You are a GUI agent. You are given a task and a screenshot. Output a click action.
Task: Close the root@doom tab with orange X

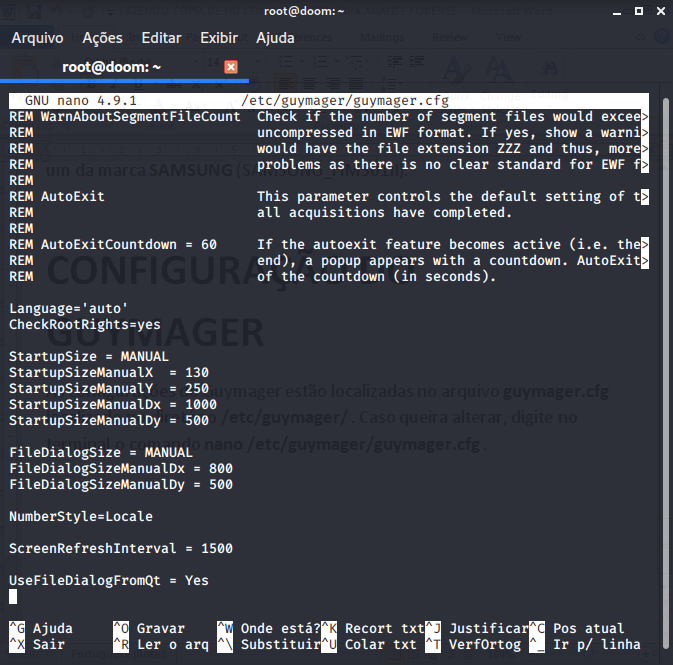click(231, 67)
